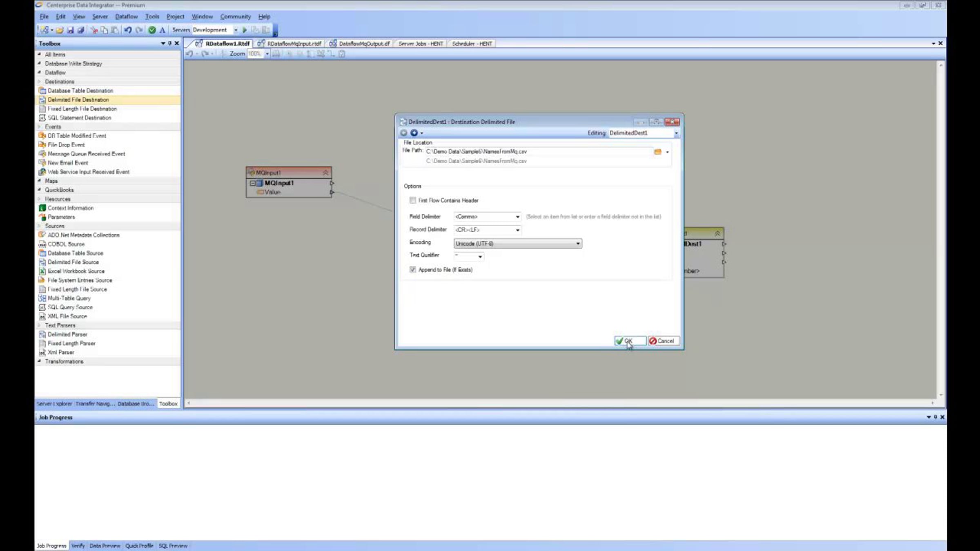Collapse the MQInput1 tree node box
Screen dimensions: 980x551
(253, 183)
